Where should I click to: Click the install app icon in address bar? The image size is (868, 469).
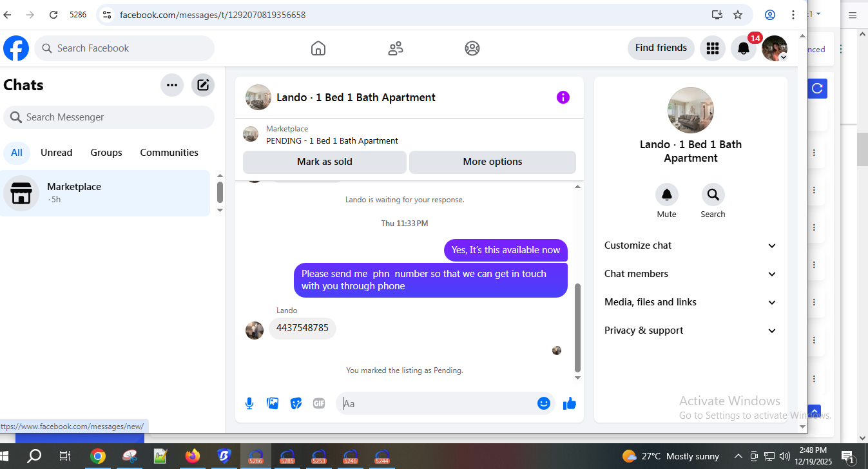[x=717, y=15]
